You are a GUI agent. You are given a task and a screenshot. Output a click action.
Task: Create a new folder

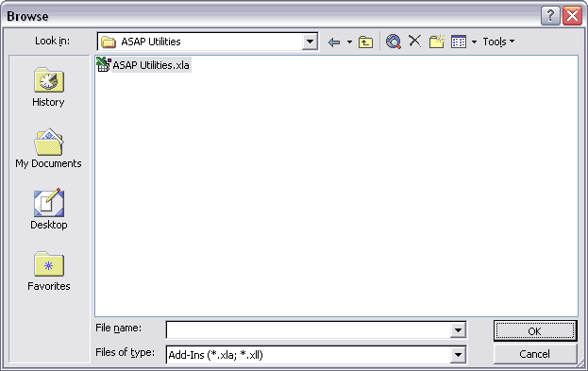(x=437, y=42)
